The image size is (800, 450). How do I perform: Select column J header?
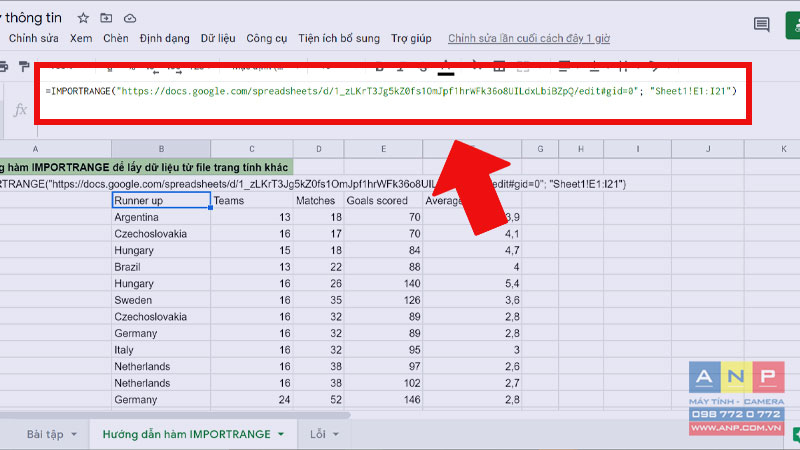coord(708,149)
